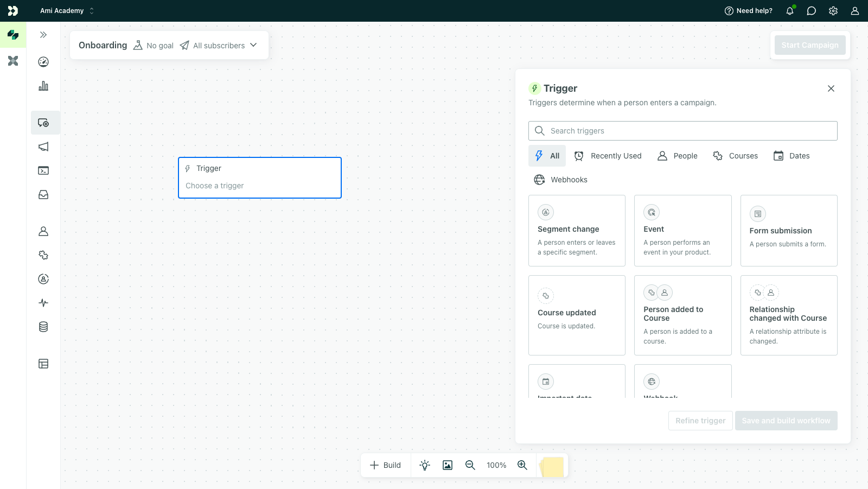Select the Courses triggers tab
868x489 pixels.
(x=735, y=156)
